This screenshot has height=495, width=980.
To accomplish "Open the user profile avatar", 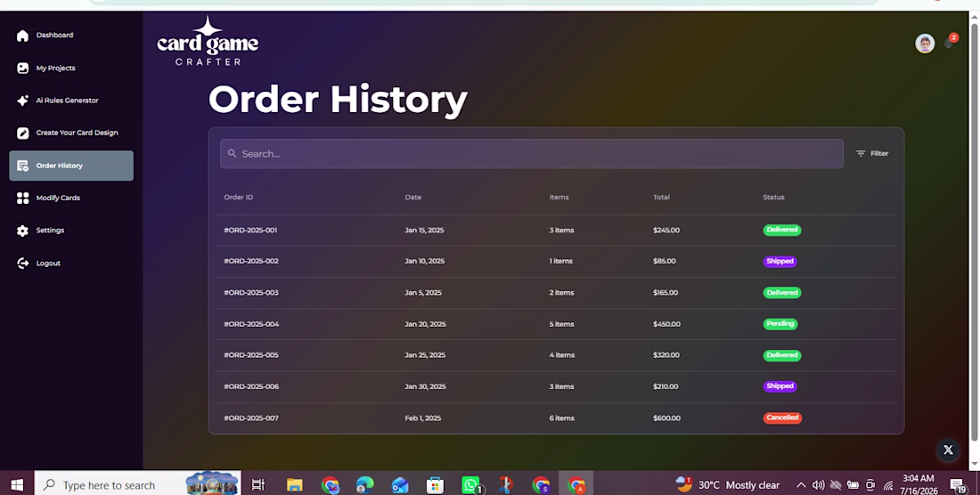I will point(925,43).
